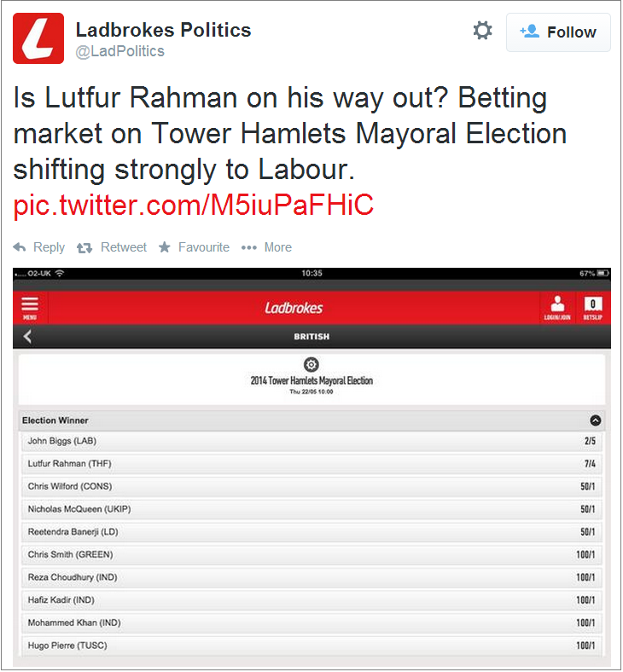Reply to the tweet
This screenshot has width=623, height=672.
tap(39, 247)
